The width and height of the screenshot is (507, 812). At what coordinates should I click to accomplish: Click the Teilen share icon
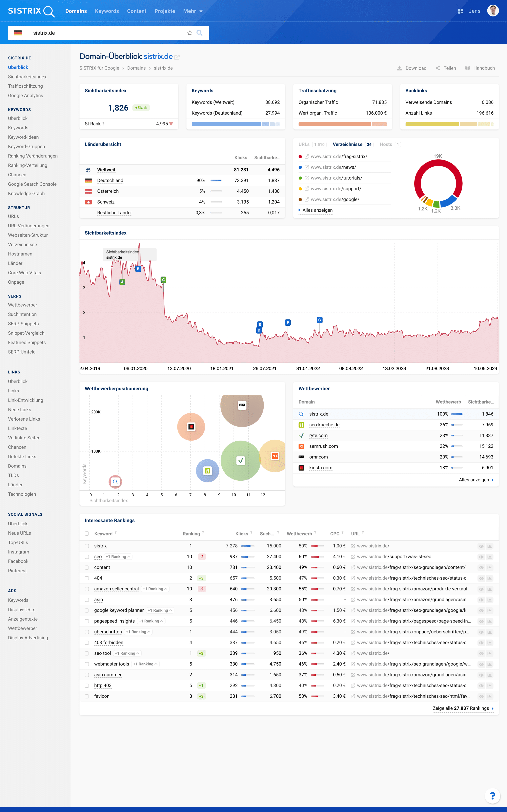pyautogui.click(x=438, y=68)
